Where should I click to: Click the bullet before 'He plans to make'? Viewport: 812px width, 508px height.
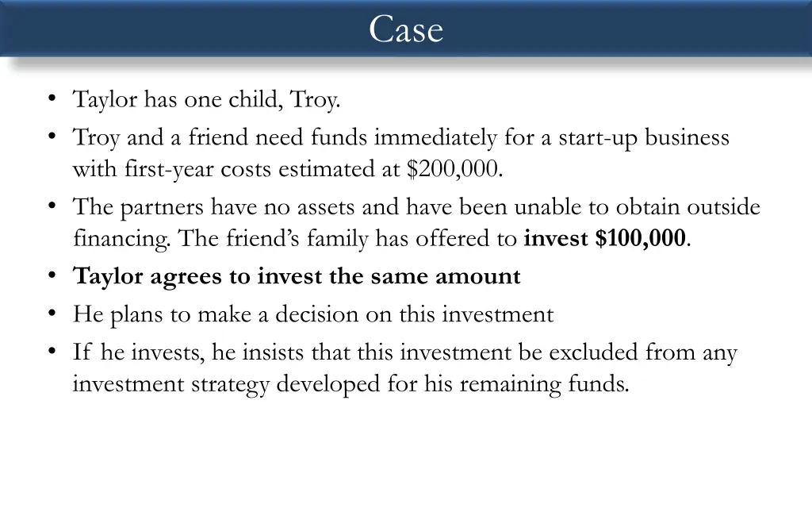pos(52,314)
